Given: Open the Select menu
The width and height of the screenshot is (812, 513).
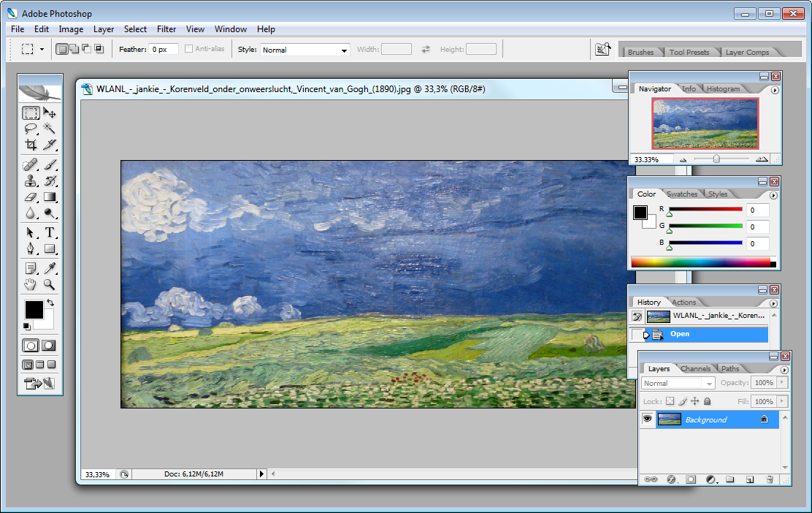Looking at the screenshot, I should point(135,29).
